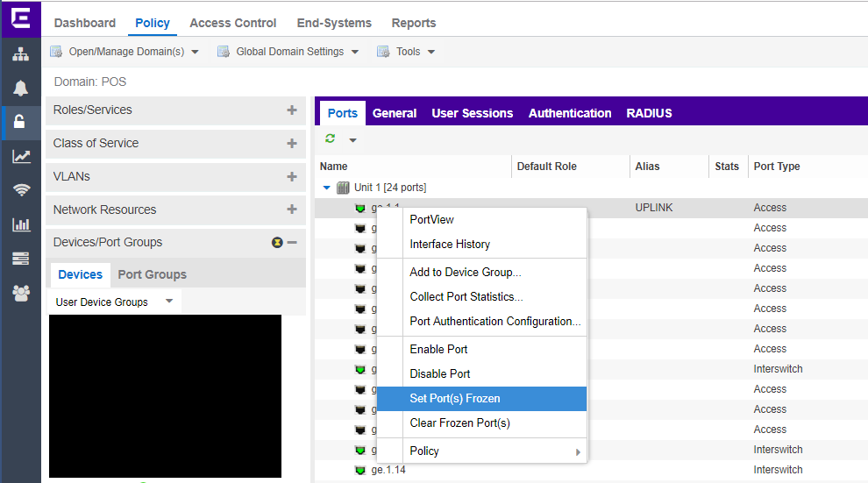Switch to the Port Groups tab
868x483 pixels.
pyautogui.click(x=152, y=274)
